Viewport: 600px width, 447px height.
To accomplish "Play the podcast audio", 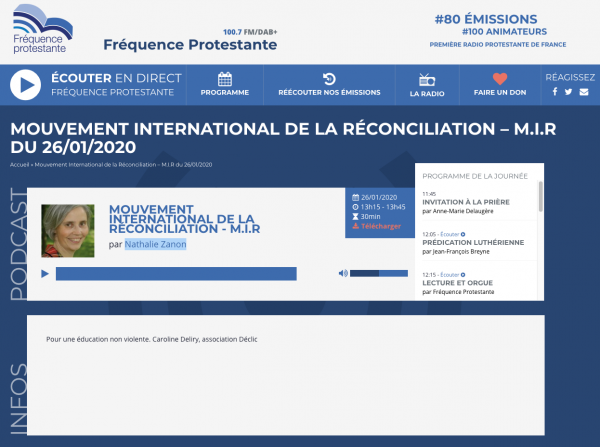I will tap(45, 274).
